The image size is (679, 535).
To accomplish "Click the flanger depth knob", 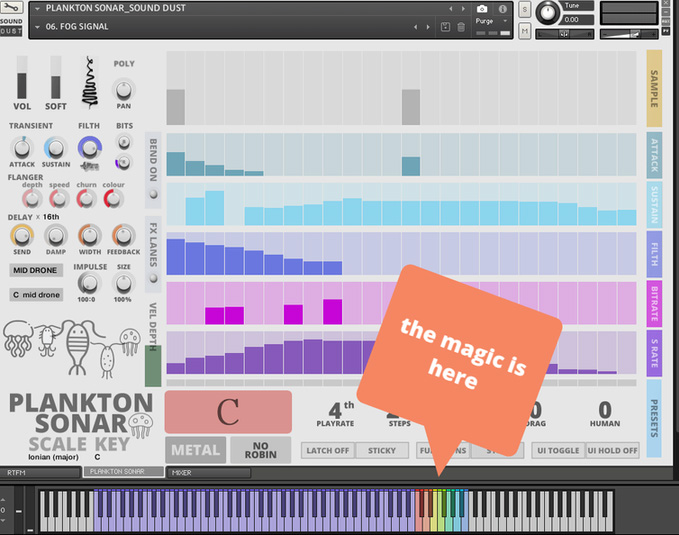I will point(32,199).
